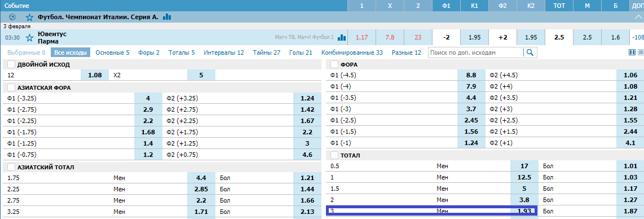Star the Серия А championship as favorite
Image resolution: width=644 pixels, height=219 pixels.
29,17
